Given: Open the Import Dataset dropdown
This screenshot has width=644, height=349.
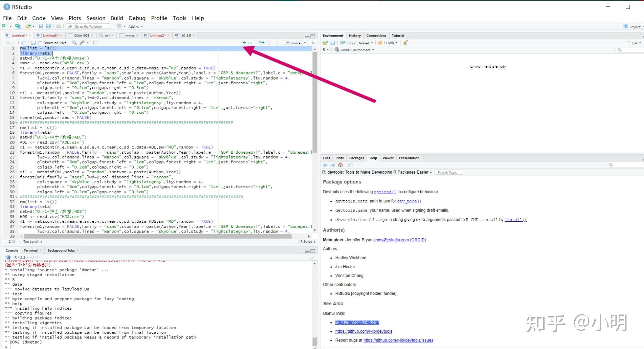Looking at the screenshot, I should pyautogui.click(x=356, y=43).
